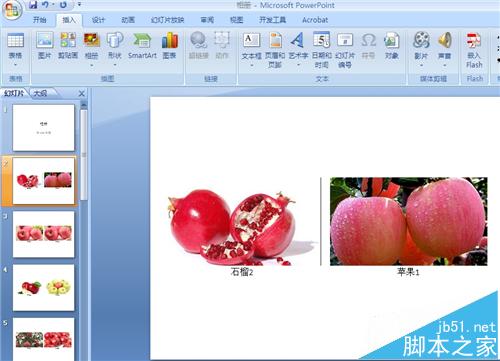
Task: Open the 形状 (Shapes) gallery
Action: [x=115, y=49]
